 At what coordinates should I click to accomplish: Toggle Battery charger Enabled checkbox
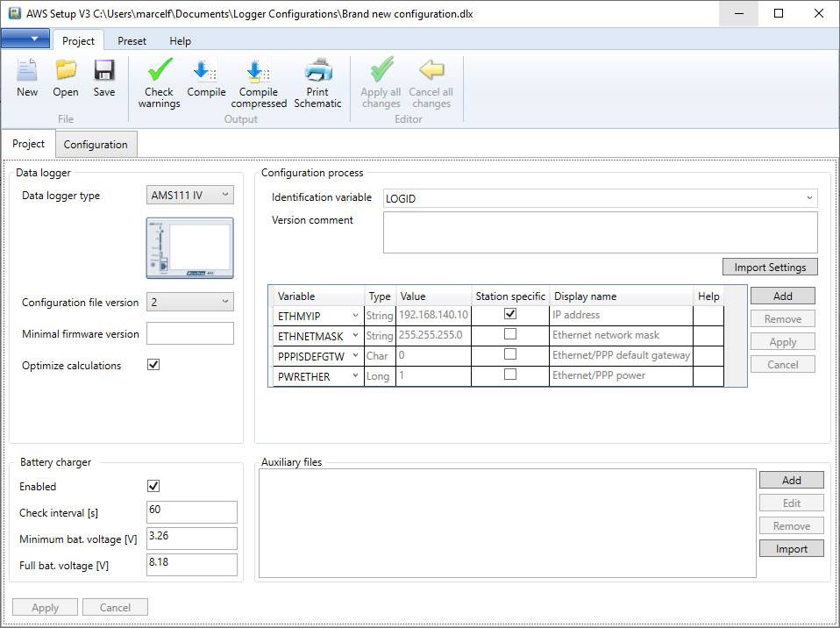153,486
